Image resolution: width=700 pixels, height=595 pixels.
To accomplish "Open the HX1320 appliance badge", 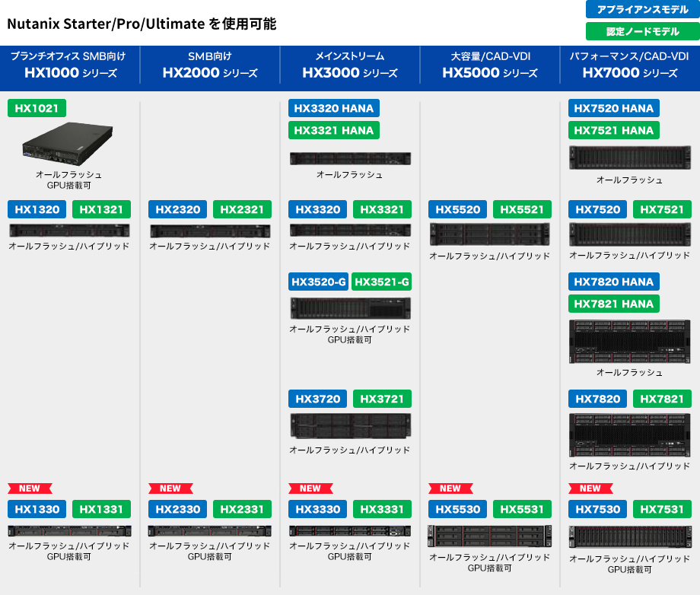I will pyautogui.click(x=37, y=209).
